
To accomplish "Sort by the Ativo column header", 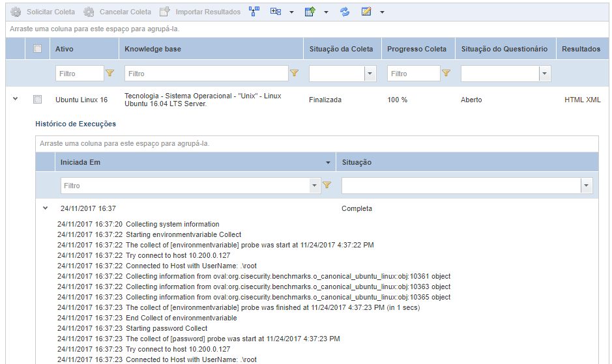I will pyautogui.click(x=65, y=49).
